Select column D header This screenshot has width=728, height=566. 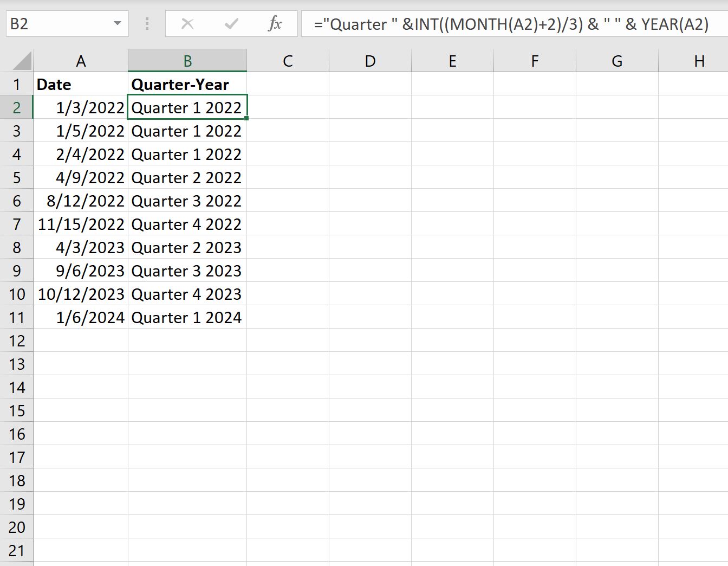(x=370, y=61)
